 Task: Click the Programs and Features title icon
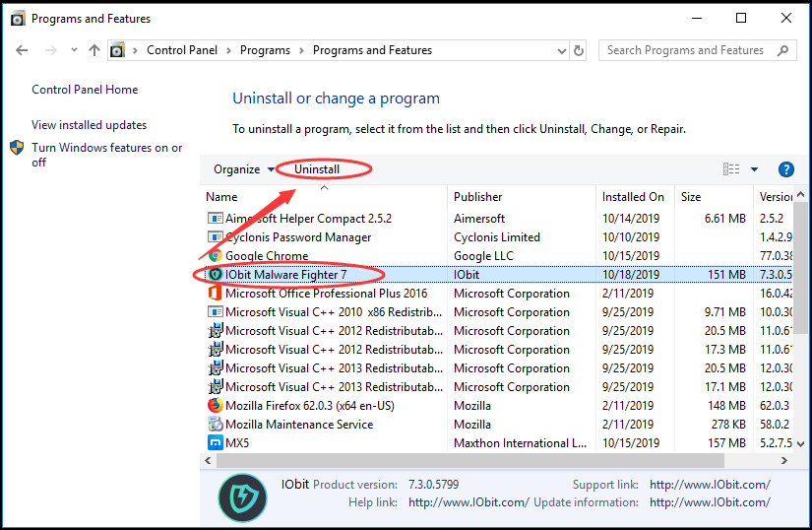(18, 19)
